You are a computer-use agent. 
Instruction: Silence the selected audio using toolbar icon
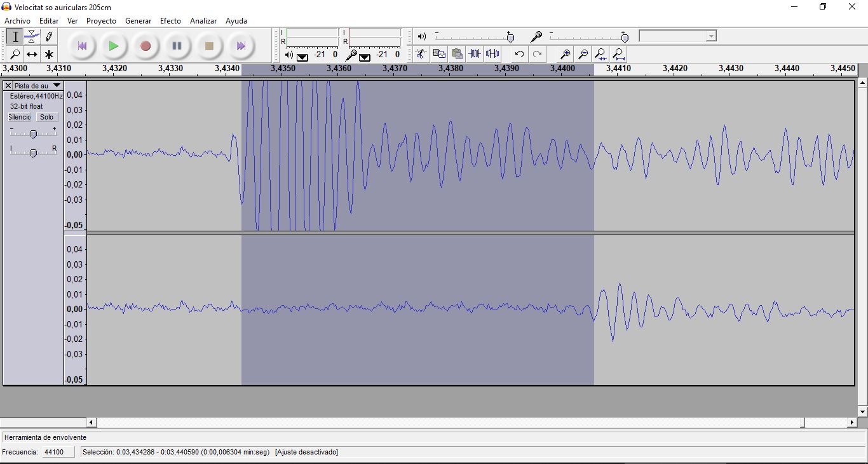(492, 54)
